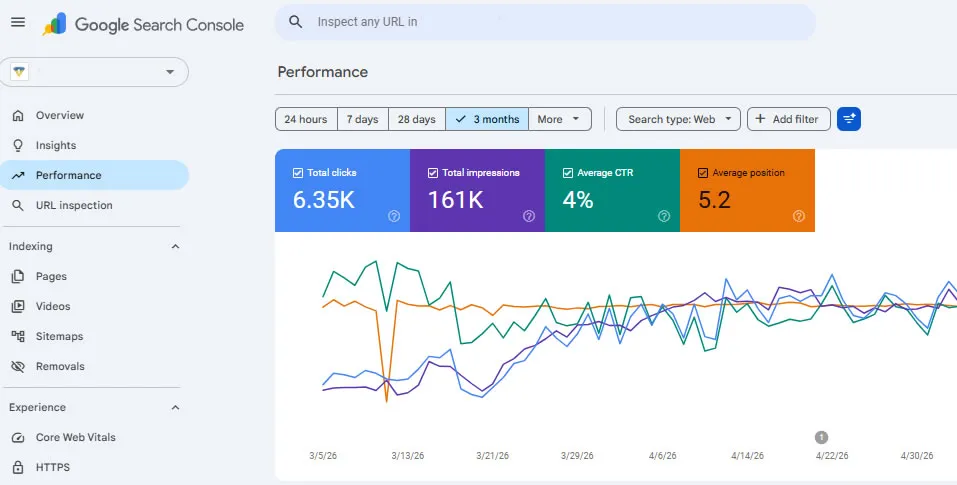This screenshot has height=485, width=957.
Task: Click the 3/13/26 date axis label
Action: (x=408, y=456)
